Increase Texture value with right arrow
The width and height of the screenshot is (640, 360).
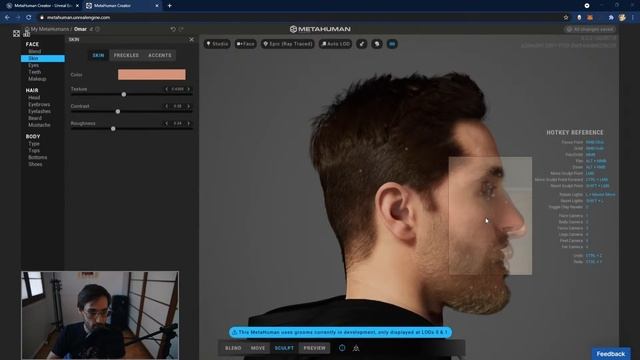pos(189,89)
